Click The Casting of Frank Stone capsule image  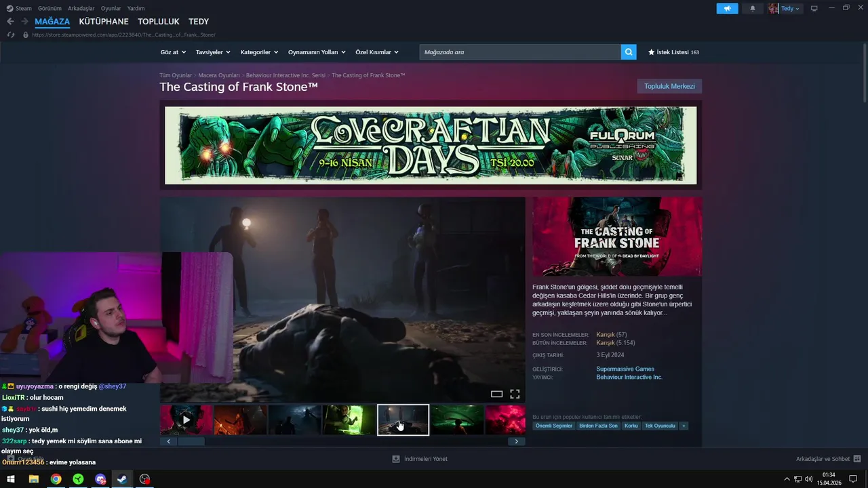click(x=617, y=237)
